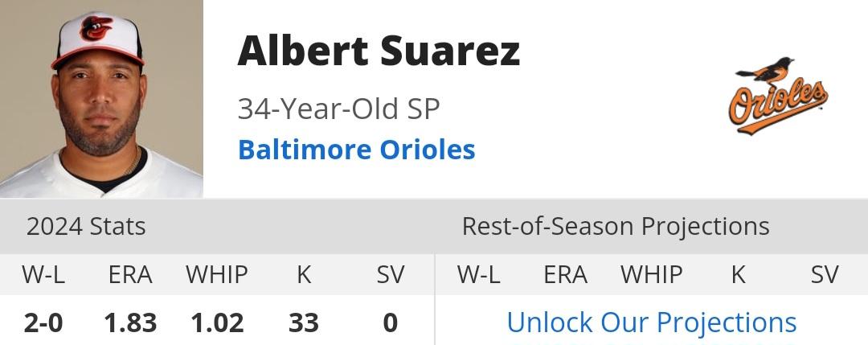
Task: Click the 1.83 ERA stat value
Action: click(131, 322)
